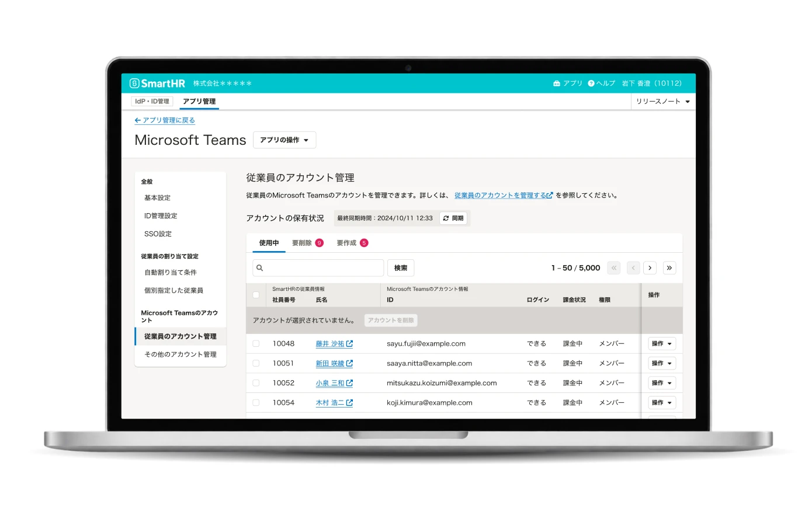This screenshot has width=812, height=508.
Task: Toggle the select-all checkbox in table header
Action: (x=256, y=295)
